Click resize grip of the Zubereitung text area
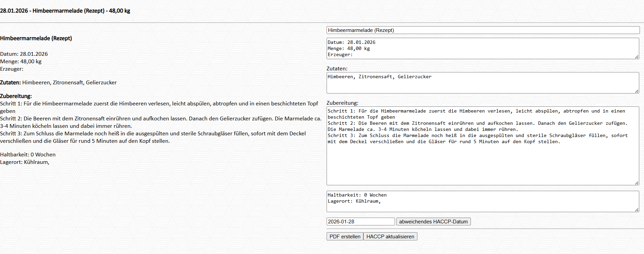The image size is (644, 254). (637, 183)
